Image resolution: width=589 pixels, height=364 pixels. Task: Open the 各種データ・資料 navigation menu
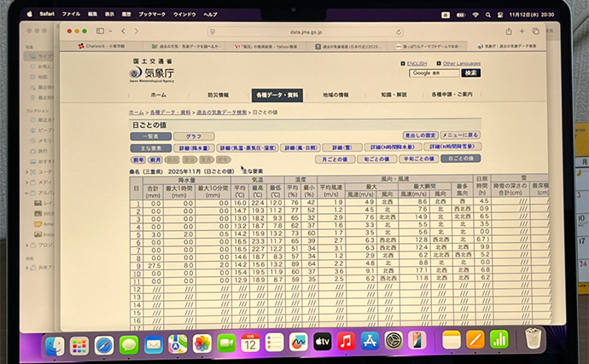point(277,95)
